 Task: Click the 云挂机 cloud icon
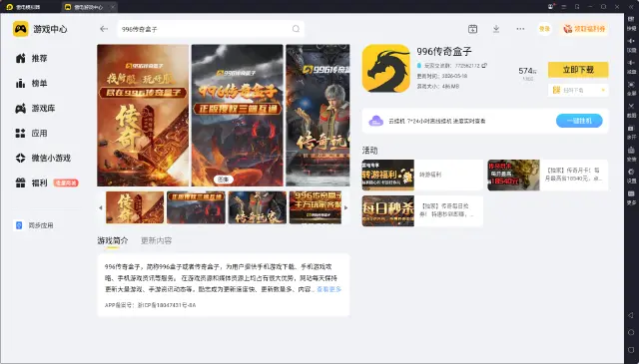[x=375, y=121]
